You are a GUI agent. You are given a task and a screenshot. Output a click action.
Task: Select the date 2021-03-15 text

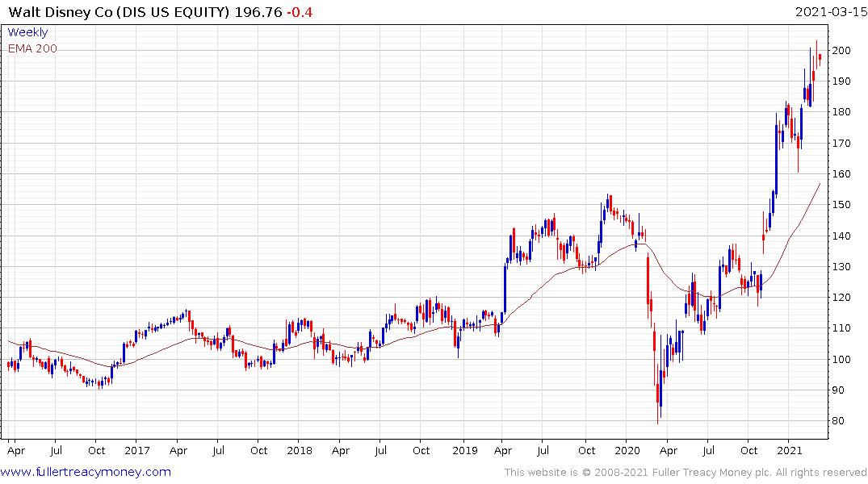[x=831, y=12]
